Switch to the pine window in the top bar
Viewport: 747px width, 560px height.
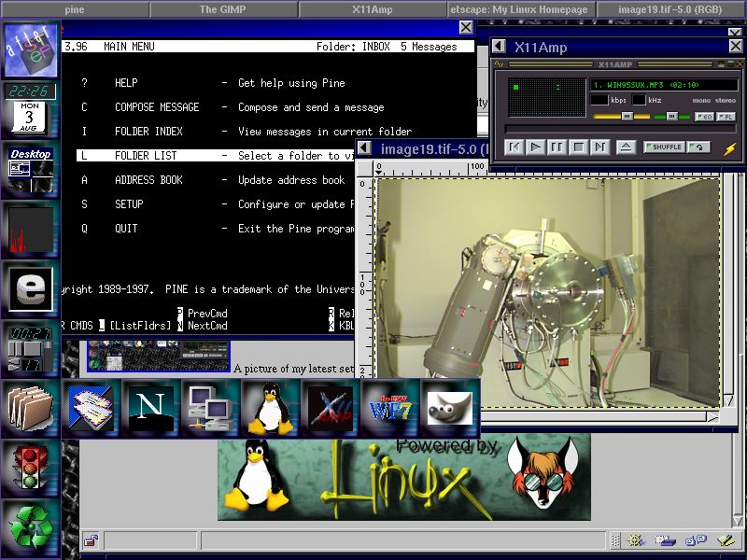[75, 9]
